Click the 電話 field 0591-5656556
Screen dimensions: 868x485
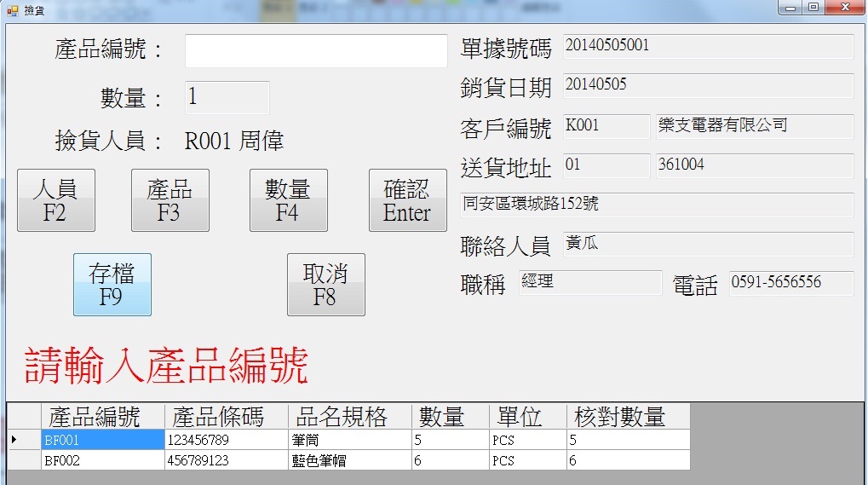click(x=790, y=283)
